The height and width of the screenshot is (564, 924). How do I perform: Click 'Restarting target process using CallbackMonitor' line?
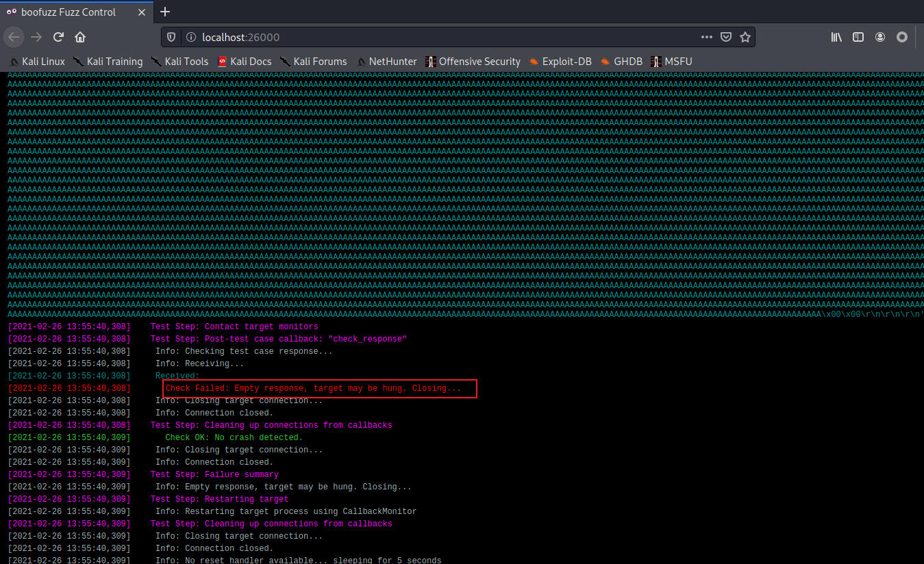(x=286, y=511)
